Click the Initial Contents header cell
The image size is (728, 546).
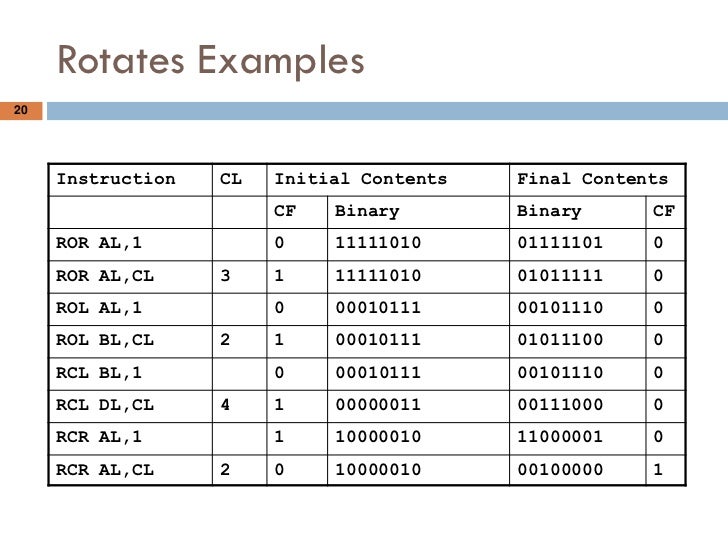pos(388,180)
